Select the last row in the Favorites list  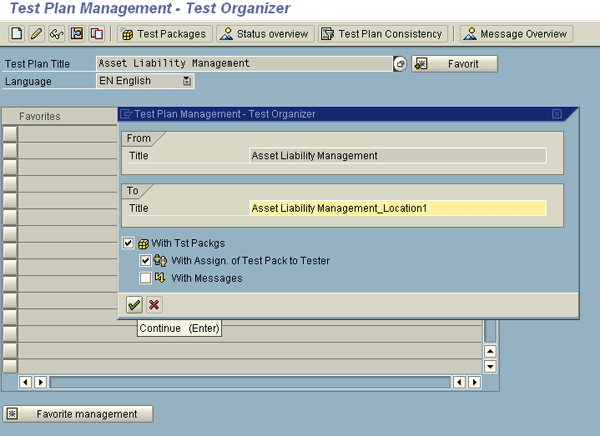(x=10, y=366)
